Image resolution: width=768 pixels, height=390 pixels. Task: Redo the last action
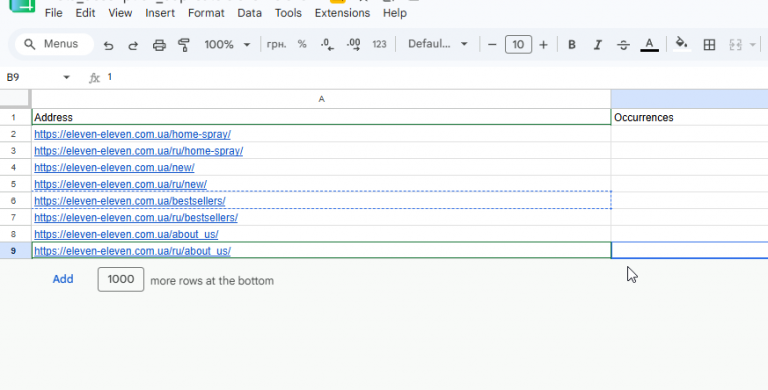133,45
